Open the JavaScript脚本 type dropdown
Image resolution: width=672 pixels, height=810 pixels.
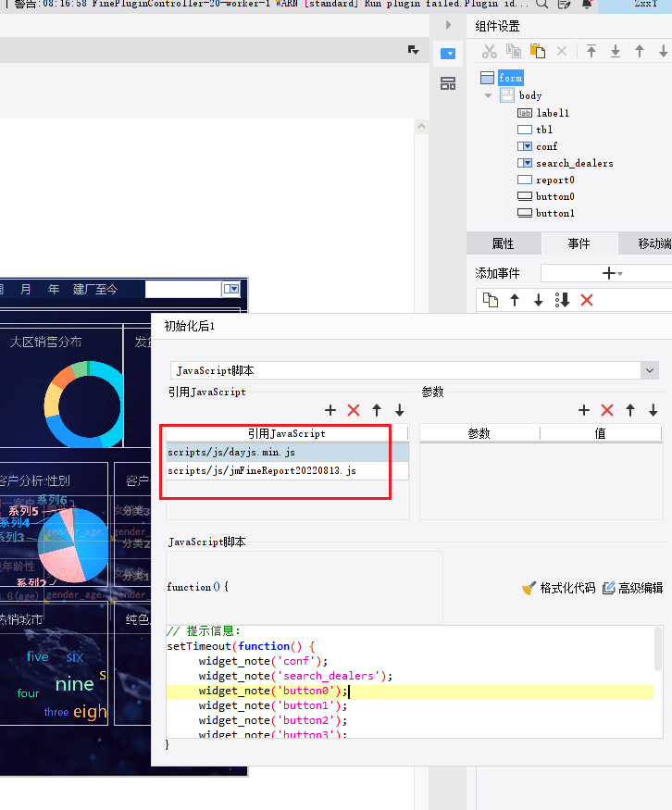click(x=649, y=370)
